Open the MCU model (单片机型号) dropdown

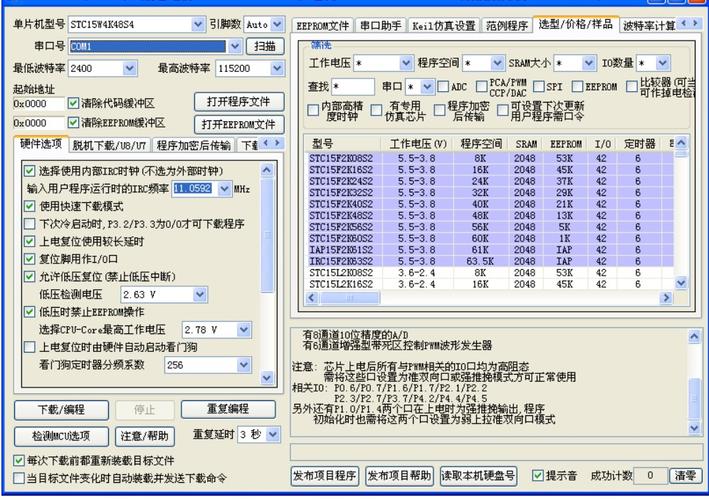[x=198, y=24]
